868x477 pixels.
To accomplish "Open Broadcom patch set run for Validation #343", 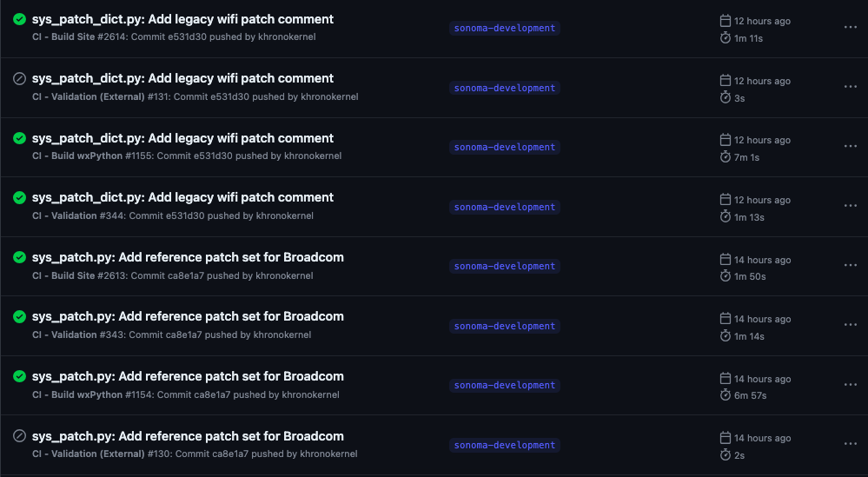I will (188, 316).
